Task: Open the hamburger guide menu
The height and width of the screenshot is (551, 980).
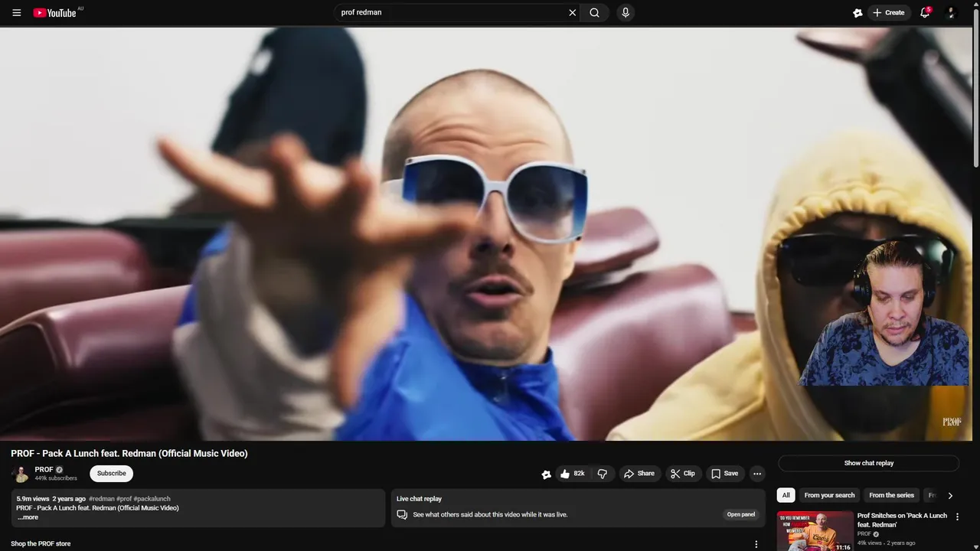Action: (x=17, y=13)
